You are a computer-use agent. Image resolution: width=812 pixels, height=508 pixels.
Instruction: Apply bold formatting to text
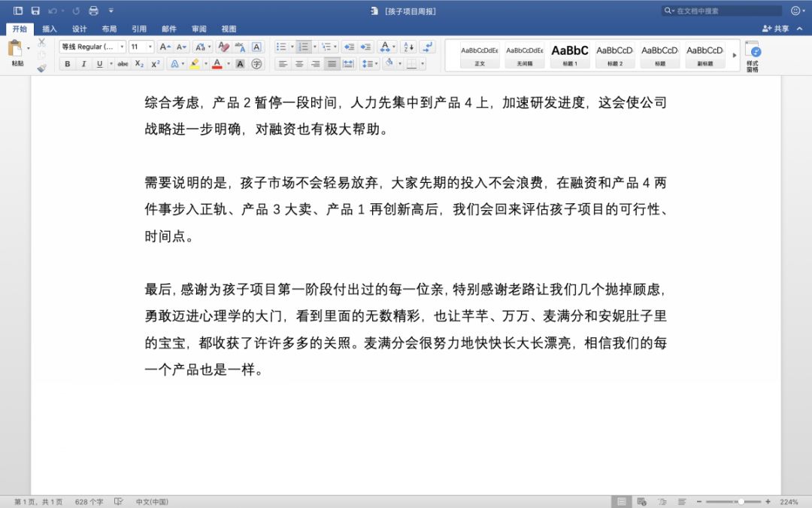click(x=66, y=62)
